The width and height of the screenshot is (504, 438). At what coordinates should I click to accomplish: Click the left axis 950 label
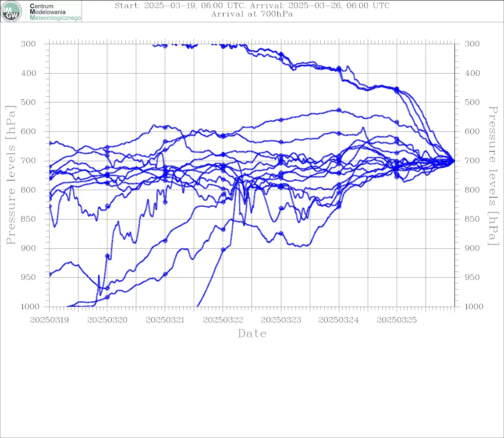pos(28,277)
